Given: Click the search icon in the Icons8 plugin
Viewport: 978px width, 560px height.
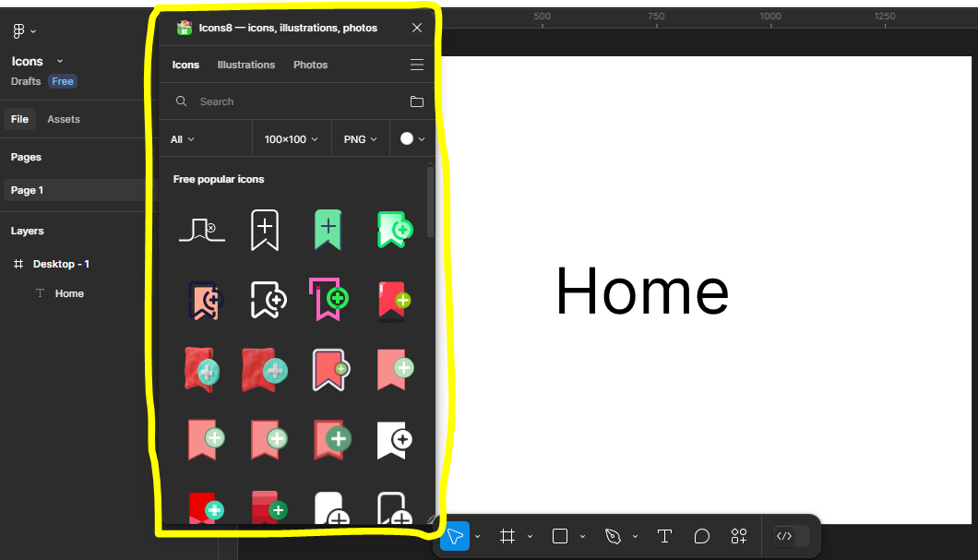Looking at the screenshot, I should pyautogui.click(x=181, y=101).
